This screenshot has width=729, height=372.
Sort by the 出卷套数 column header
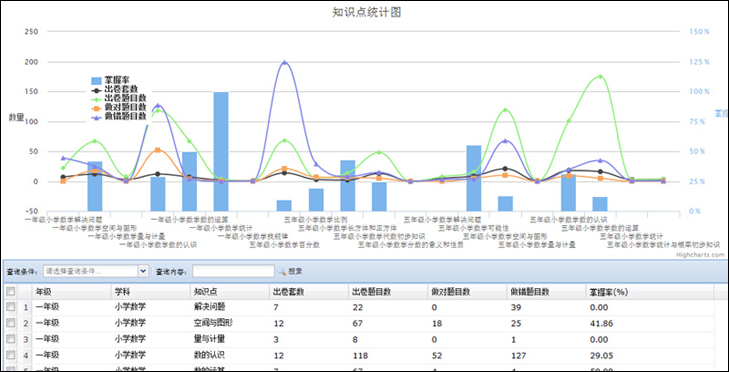click(x=309, y=292)
